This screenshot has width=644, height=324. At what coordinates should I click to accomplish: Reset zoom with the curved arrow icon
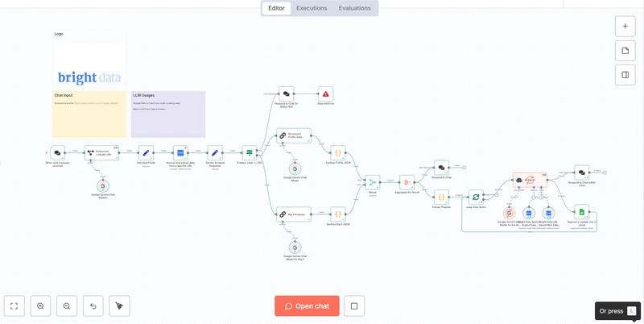coord(93,306)
